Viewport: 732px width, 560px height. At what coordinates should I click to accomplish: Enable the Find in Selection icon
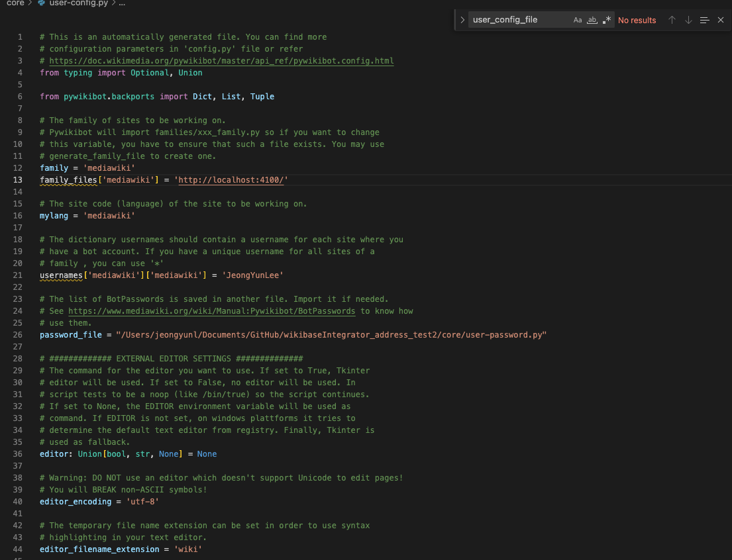click(704, 20)
